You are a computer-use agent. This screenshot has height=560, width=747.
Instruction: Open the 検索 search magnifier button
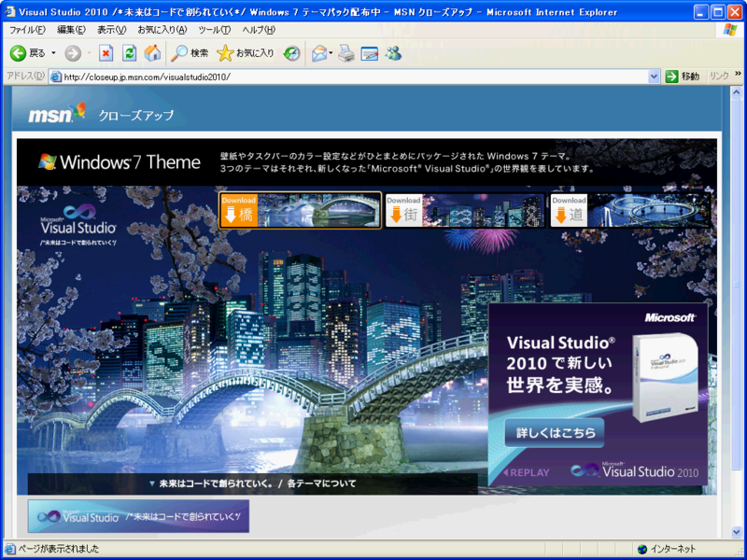click(x=190, y=53)
